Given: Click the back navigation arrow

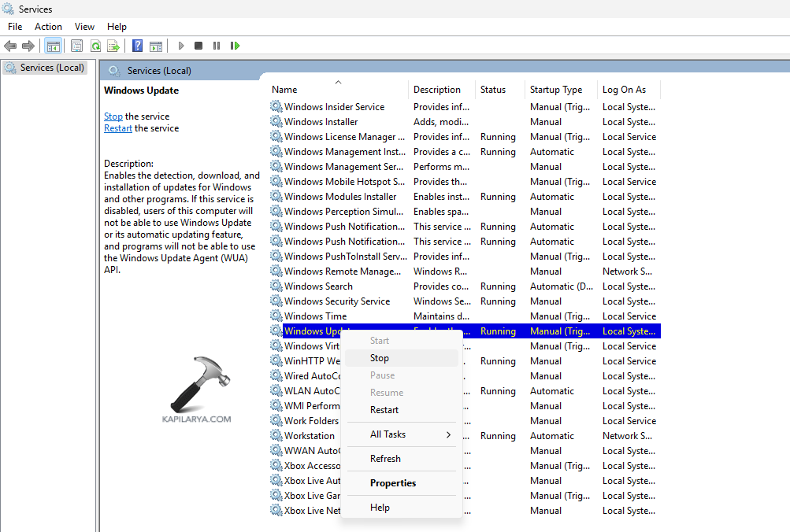Looking at the screenshot, I should click(10, 46).
